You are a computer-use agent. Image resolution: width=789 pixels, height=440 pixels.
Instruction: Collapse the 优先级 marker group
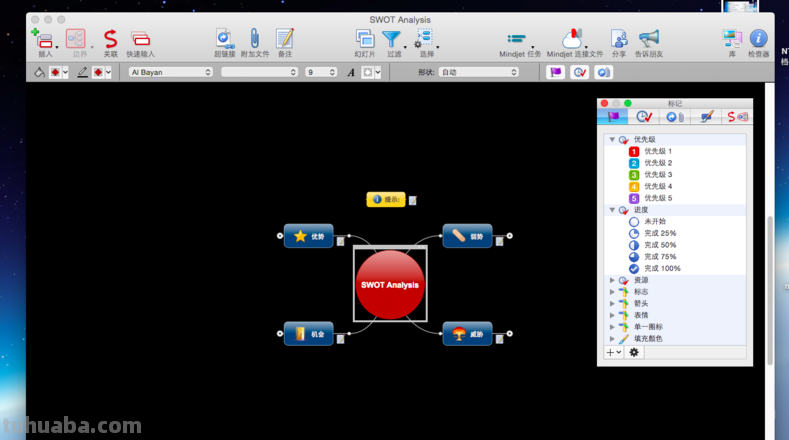tap(612, 140)
